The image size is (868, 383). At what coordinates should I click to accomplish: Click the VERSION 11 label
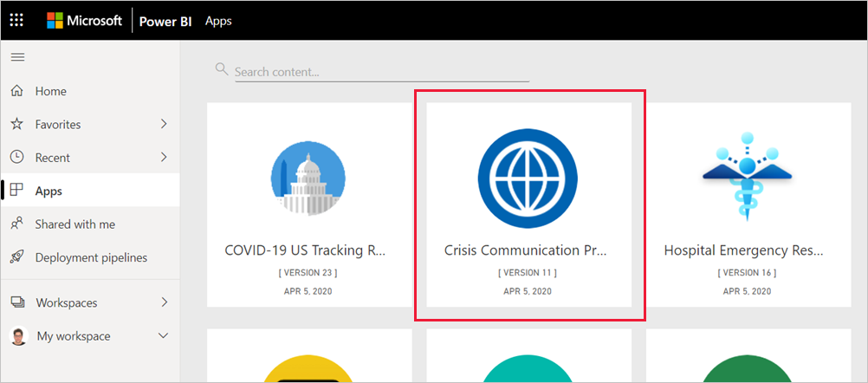click(x=528, y=273)
